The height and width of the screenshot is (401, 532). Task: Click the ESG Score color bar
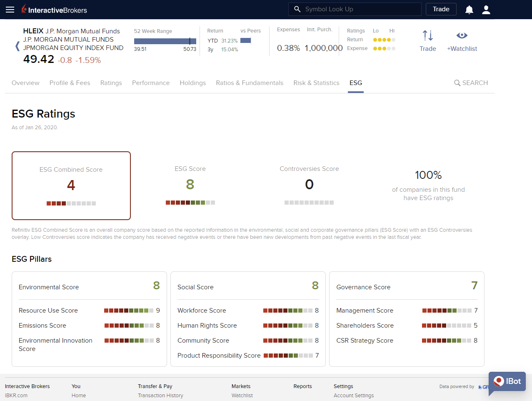click(x=190, y=203)
